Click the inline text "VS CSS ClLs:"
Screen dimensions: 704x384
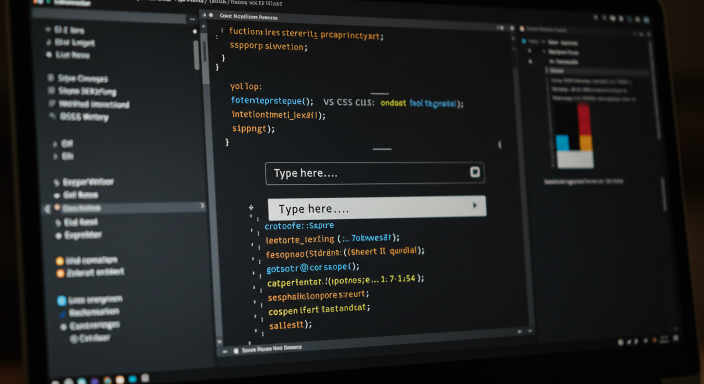[x=349, y=102]
